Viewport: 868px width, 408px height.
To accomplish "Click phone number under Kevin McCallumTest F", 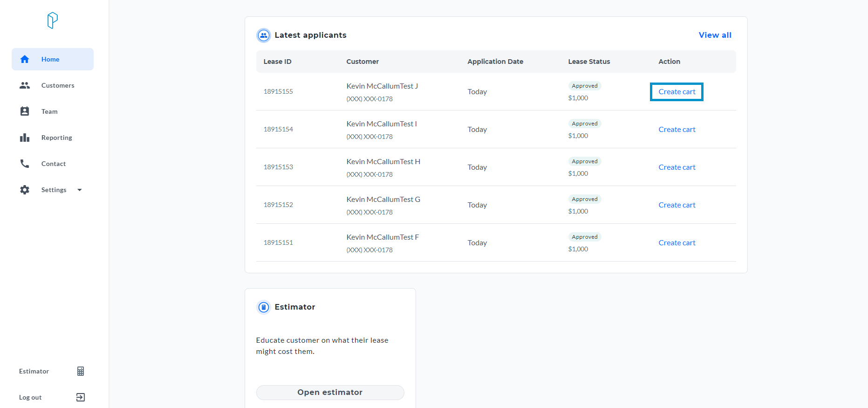I will (x=369, y=250).
